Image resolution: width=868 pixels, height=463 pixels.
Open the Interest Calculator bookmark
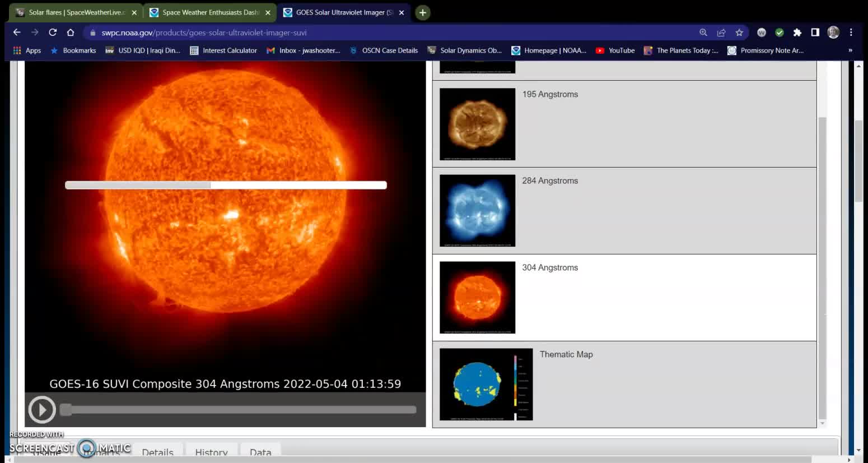click(223, 50)
